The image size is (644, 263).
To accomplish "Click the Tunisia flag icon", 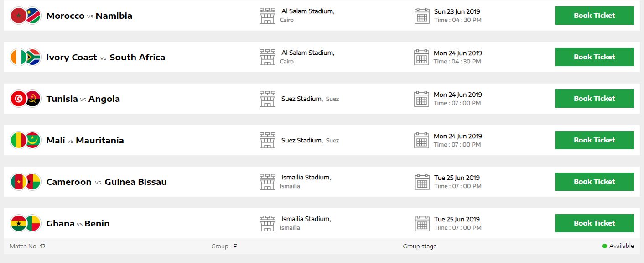I will pos(18,99).
